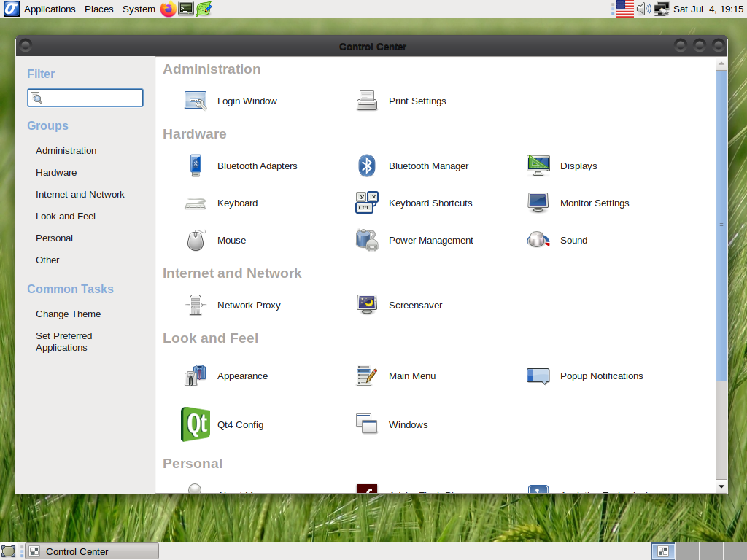Open Windows settings icon
Viewport: 747px width, 560px height.
click(367, 424)
